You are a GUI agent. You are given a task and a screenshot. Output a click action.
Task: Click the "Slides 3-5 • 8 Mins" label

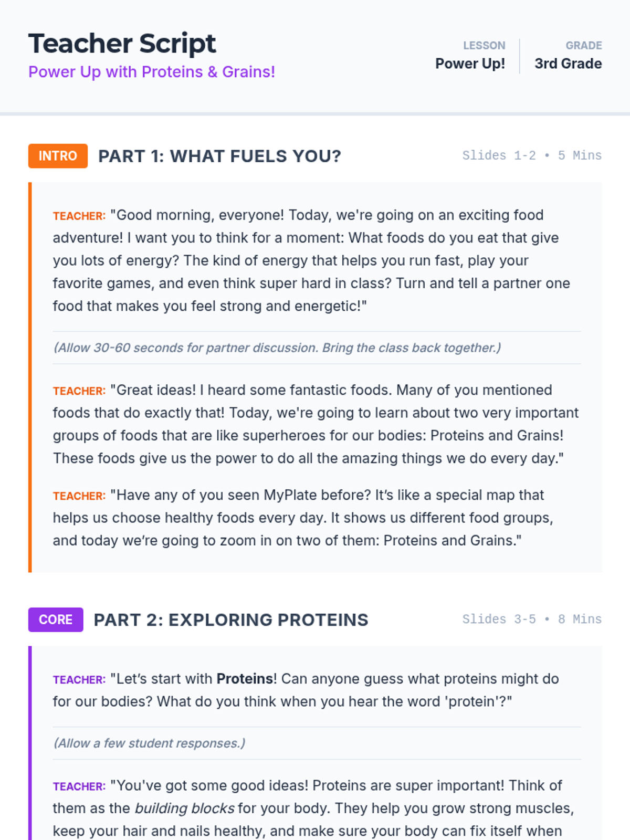[x=532, y=619]
